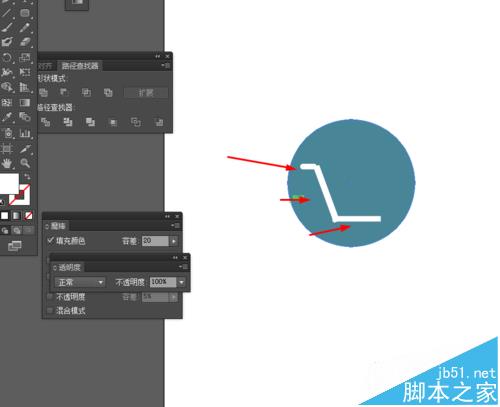
Task: Click Minus Front in Pathfinder panel
Action: point(64,93)
